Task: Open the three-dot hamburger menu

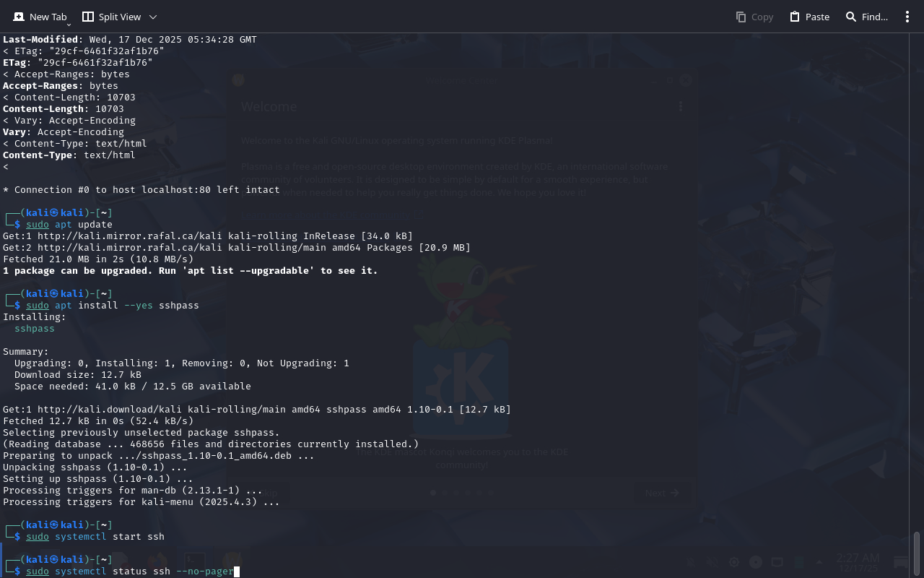Action: 907,17
